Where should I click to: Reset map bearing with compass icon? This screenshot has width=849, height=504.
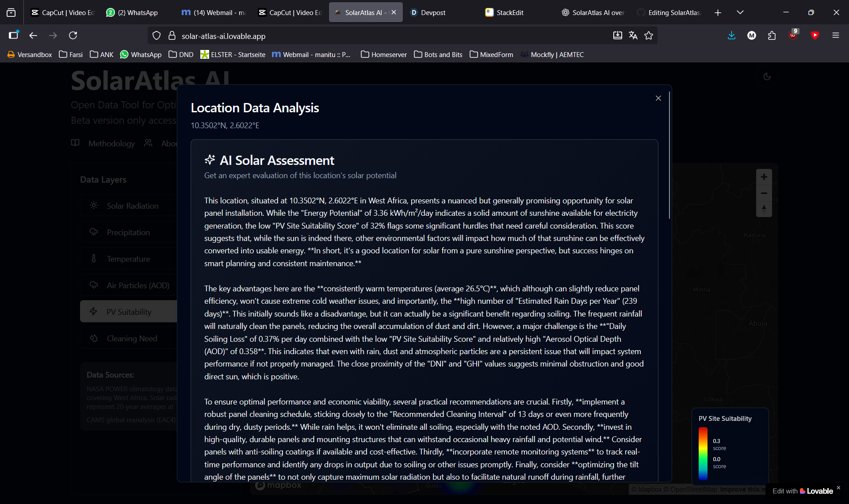[764, 209]
